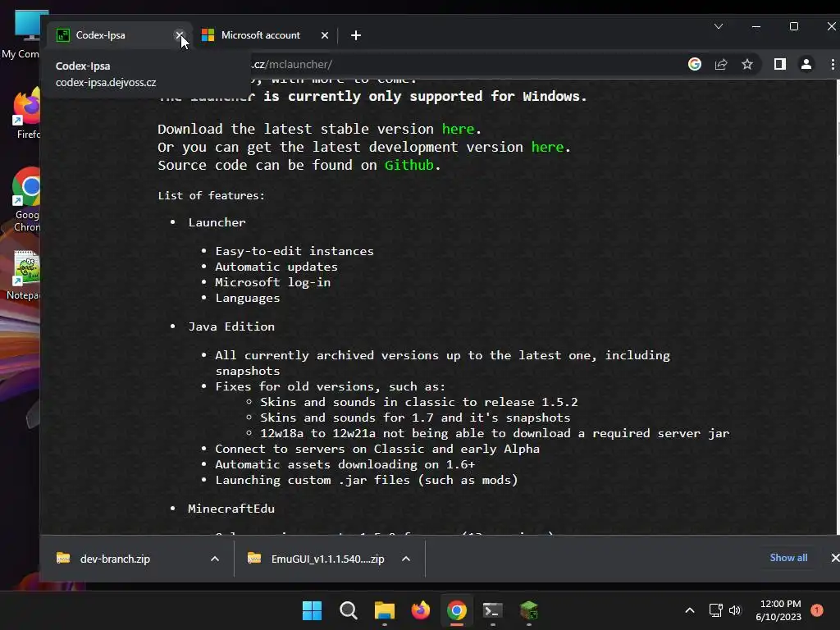This screenshot has width=840, height=630.
Task: Click the Google icon in address bar
Action: (x=695, y=64)
